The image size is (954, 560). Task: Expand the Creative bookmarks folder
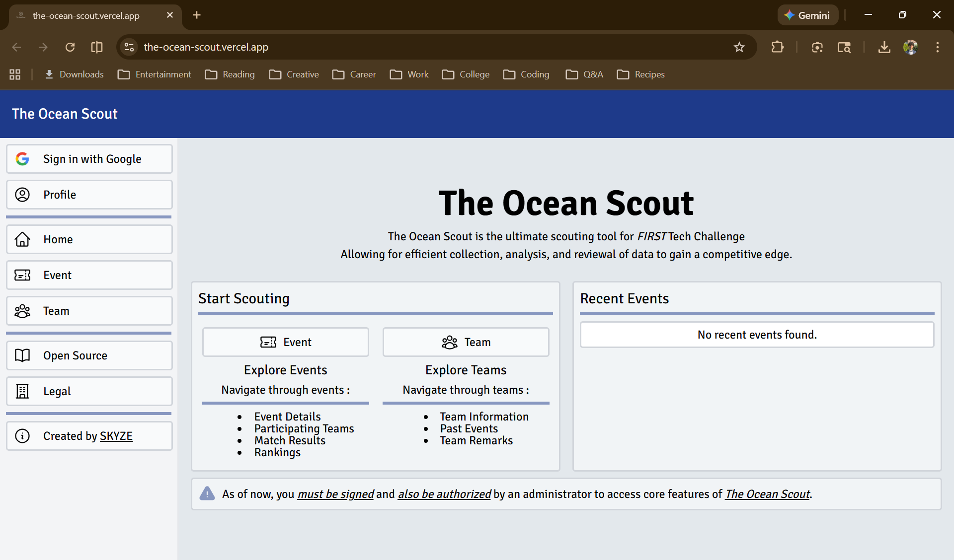(x=294, y=74)
